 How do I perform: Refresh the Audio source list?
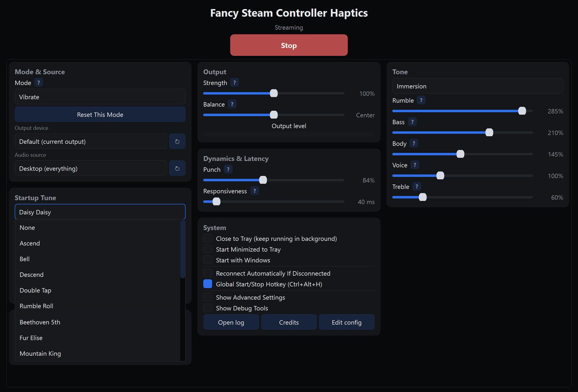(x=177, y=168)
